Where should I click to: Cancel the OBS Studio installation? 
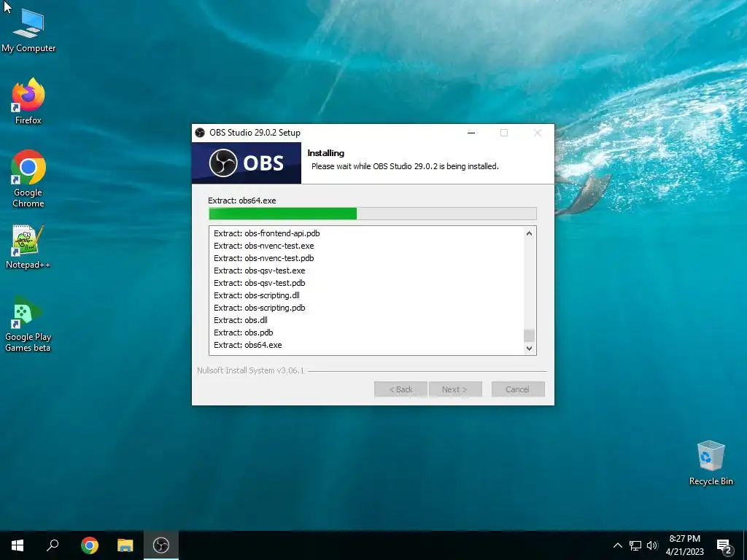[518, 389]
